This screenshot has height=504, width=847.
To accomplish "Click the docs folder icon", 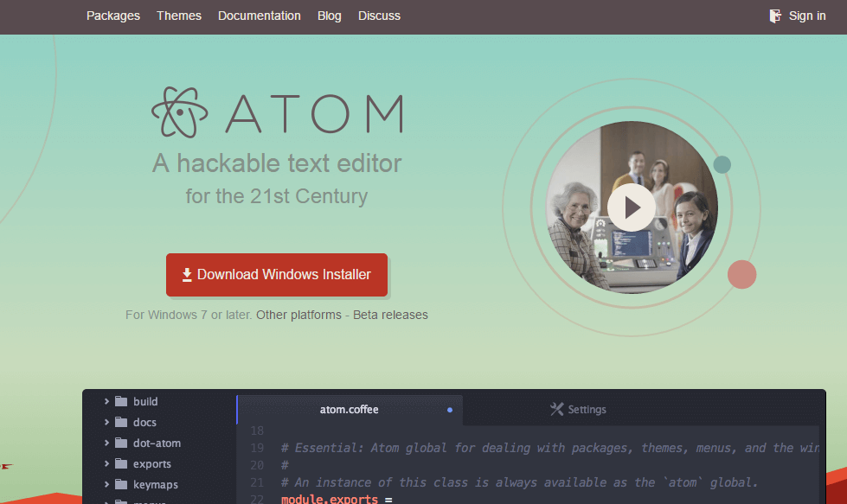I will (121, 422).
